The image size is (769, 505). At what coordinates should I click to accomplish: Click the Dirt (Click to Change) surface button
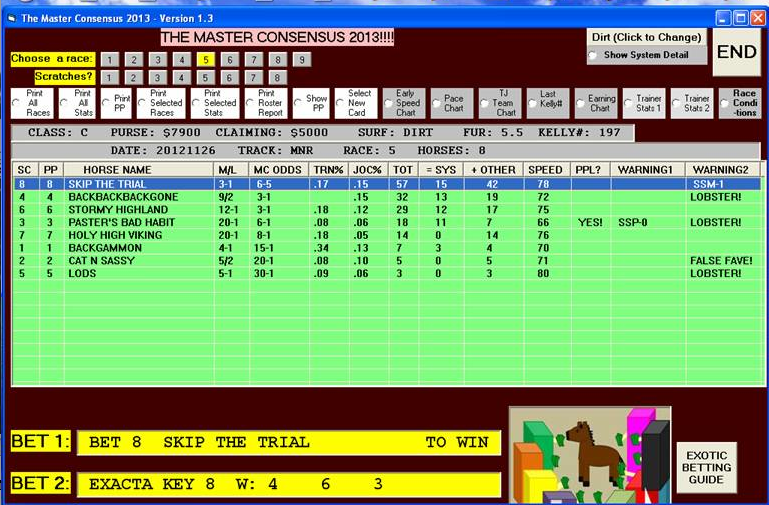click(646, 37)
